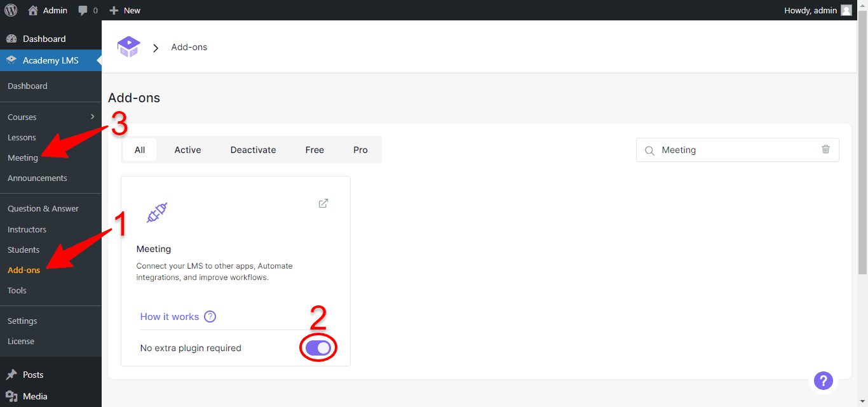
Task: Open comments via the speech bubble icon
Action: (83, 10)
